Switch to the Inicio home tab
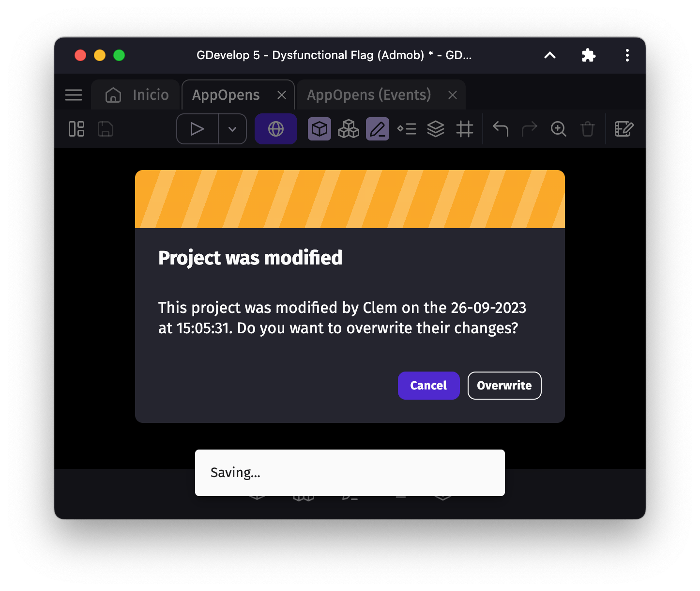 click(x=137, y=95)
